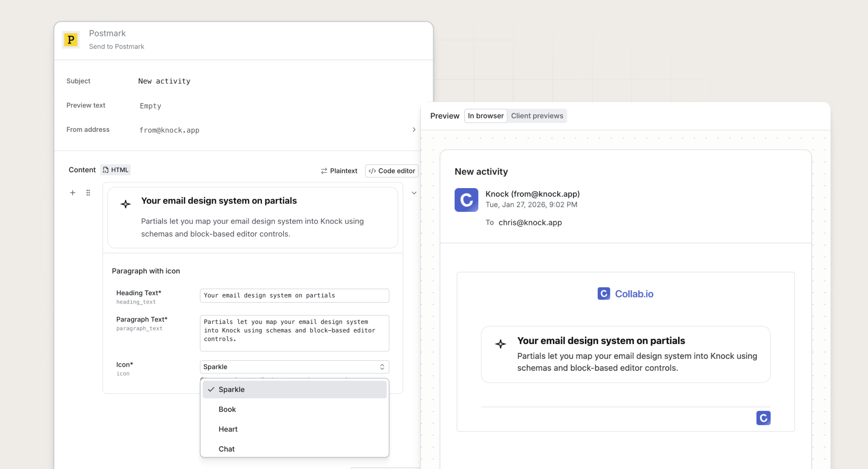The width and height of the screenshot is (868, 469).
Task: Click the footer C logo in email preview
Action: (763, 418)
